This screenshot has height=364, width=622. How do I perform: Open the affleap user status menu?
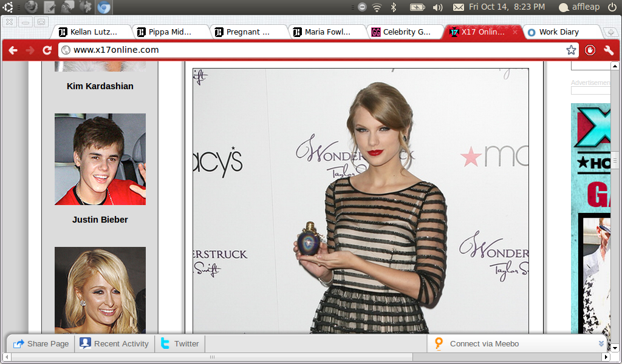579,7
